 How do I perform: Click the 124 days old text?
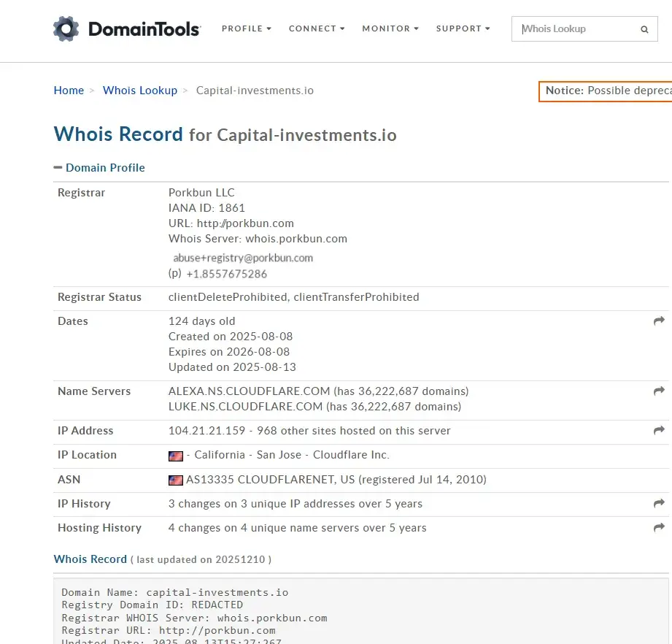(202, 321)
